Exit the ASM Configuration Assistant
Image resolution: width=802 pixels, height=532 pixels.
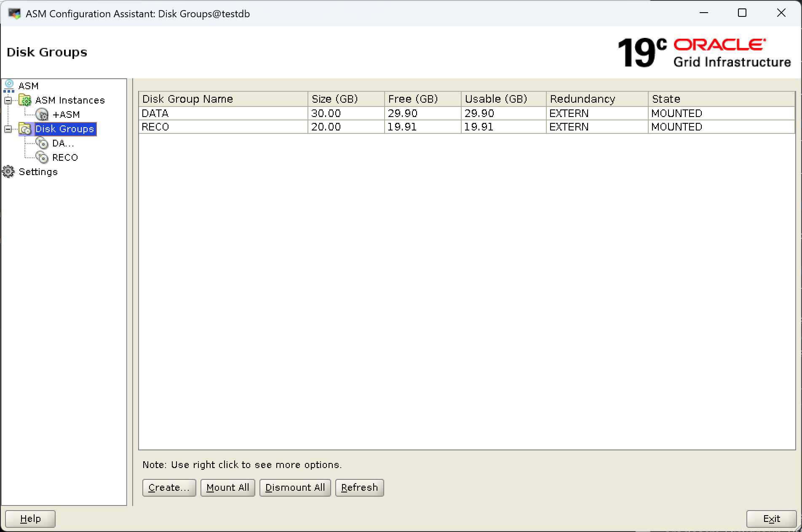[772, 519]
